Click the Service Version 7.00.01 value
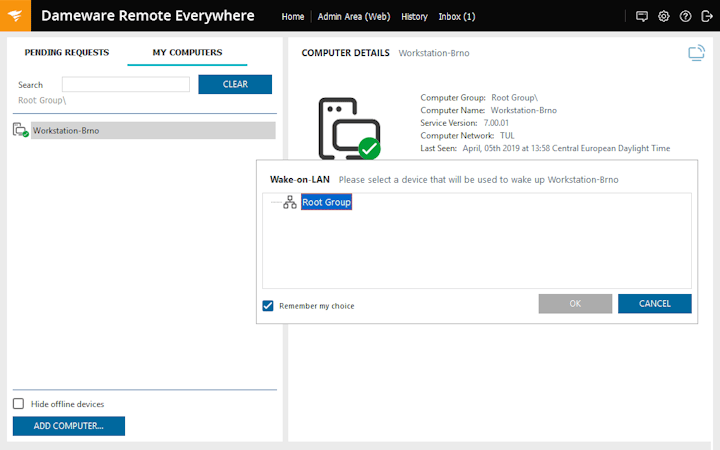This screenshot has width=720, height=450. click(496, 123)
